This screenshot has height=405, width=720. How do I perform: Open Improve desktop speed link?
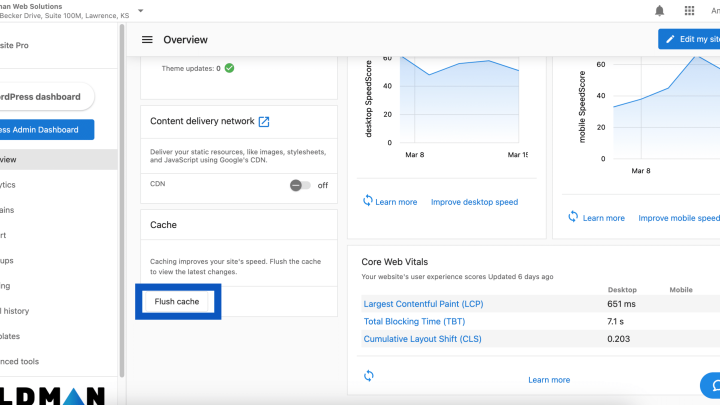pyautogui.click(x=474, y=202)
